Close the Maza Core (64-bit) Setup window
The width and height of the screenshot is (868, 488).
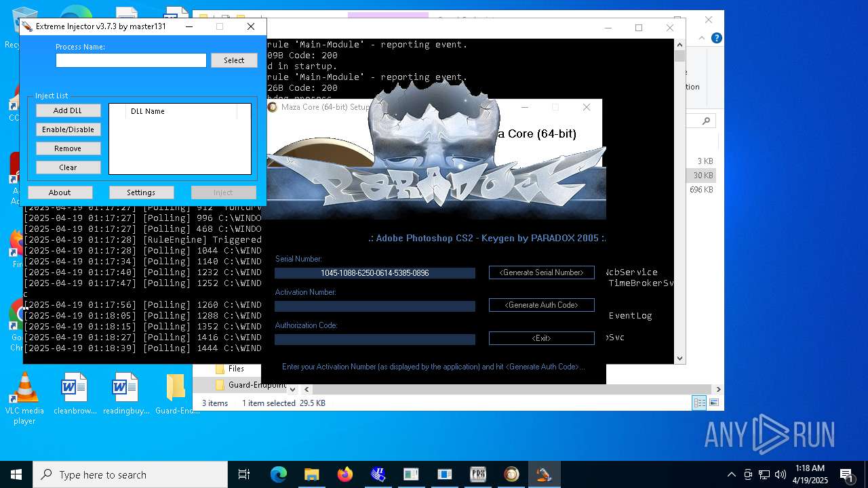pyautogui.click(x=587, y=107)
